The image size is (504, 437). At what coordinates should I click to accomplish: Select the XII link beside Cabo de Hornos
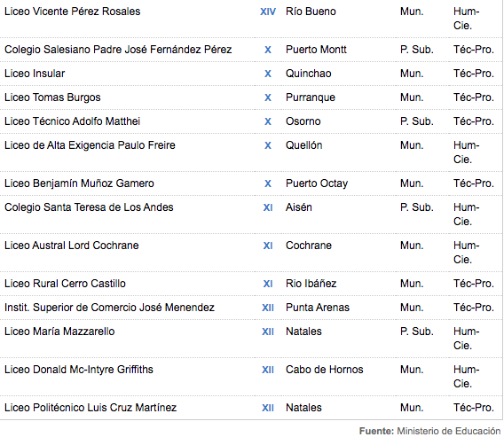[268, 370]
